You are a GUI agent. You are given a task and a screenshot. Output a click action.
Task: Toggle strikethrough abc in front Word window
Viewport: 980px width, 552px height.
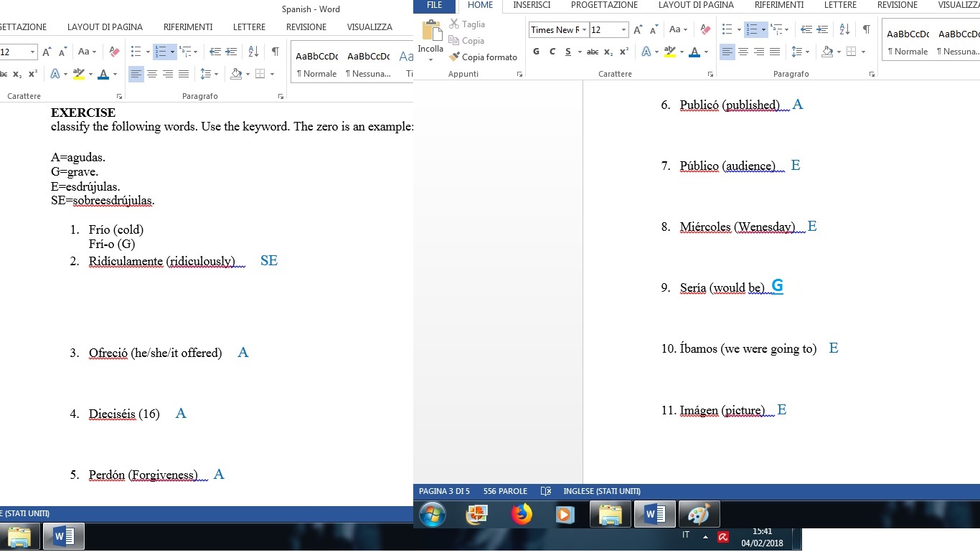click(593, 52)
